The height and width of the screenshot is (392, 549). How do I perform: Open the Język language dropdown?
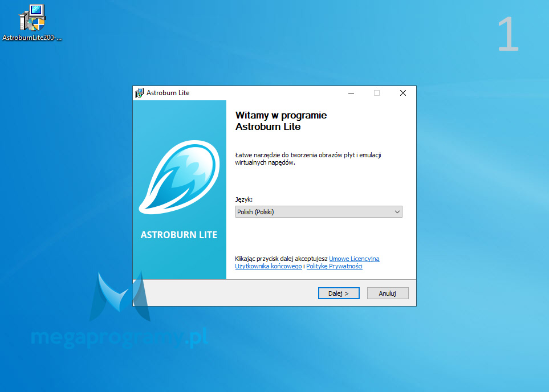(x=319, y=212)
